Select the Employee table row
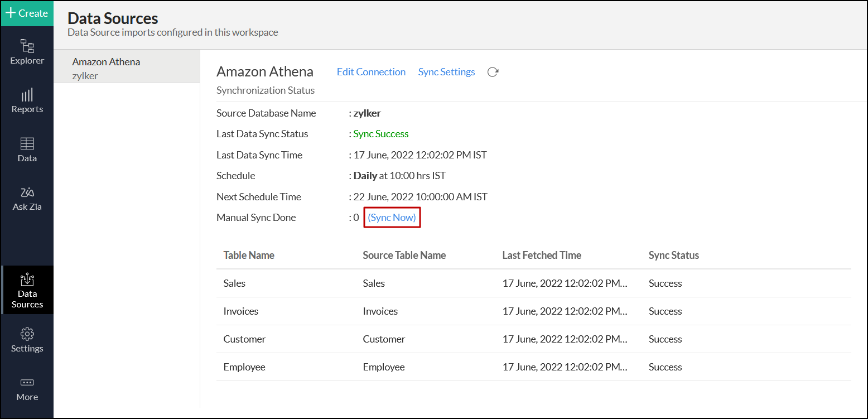This screenshot has height=419, width=868. click(244, 367)
